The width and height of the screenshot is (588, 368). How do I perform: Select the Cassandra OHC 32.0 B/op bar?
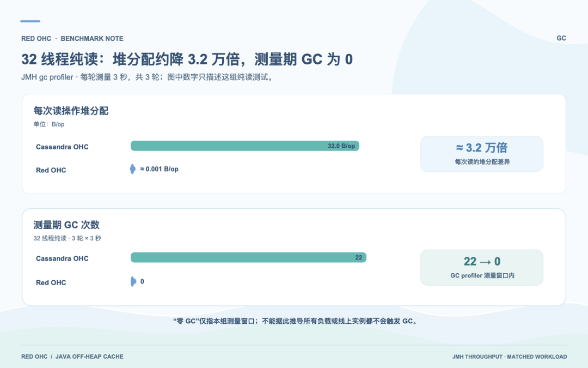point(245,146)
